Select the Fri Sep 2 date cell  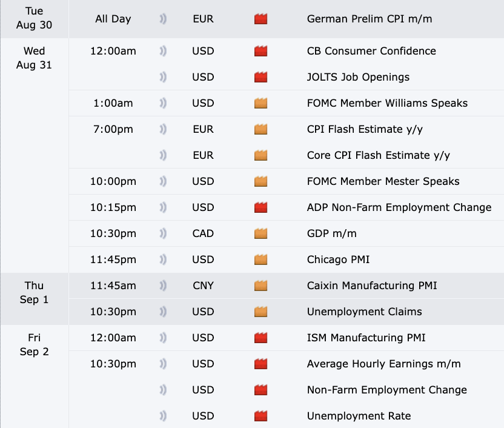tap(35, 344)
